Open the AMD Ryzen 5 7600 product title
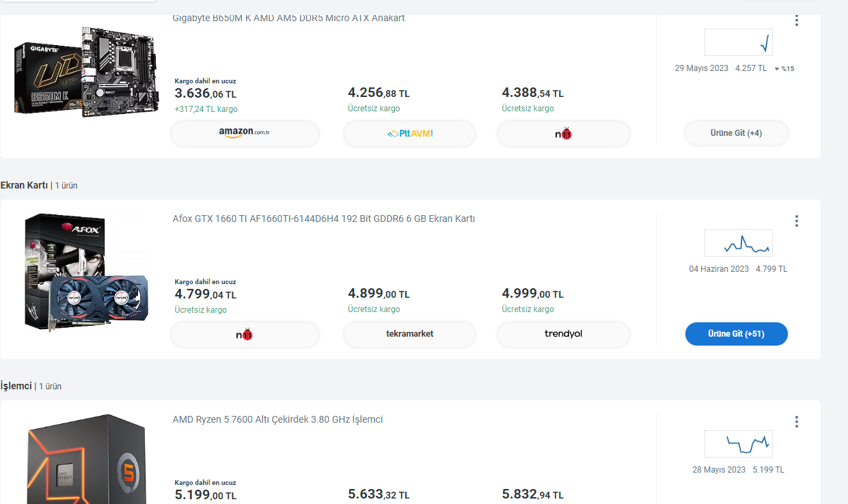848x504 pixels. [x=277, y=419]
